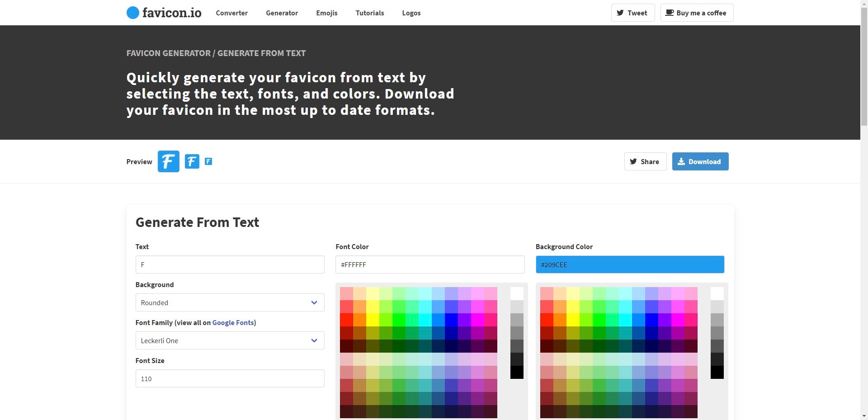This screenshot has width=868, height=420.
Task: Expand the Background shape dropdown
Action: 230,302
